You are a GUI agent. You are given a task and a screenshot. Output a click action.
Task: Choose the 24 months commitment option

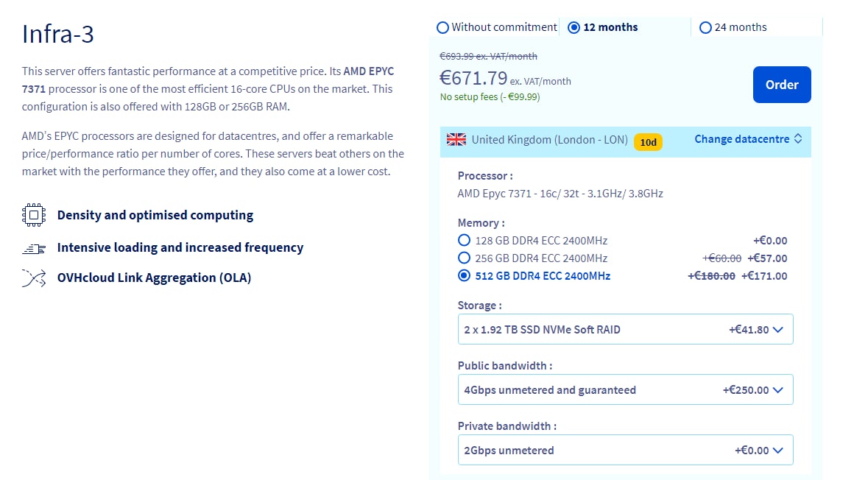point(733,27)
